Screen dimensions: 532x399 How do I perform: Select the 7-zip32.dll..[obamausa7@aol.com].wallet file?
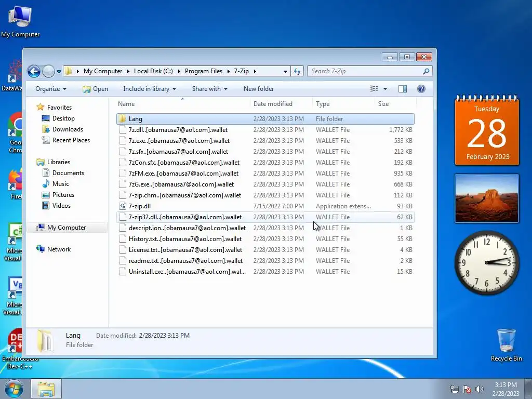click(x=265, y=217)
